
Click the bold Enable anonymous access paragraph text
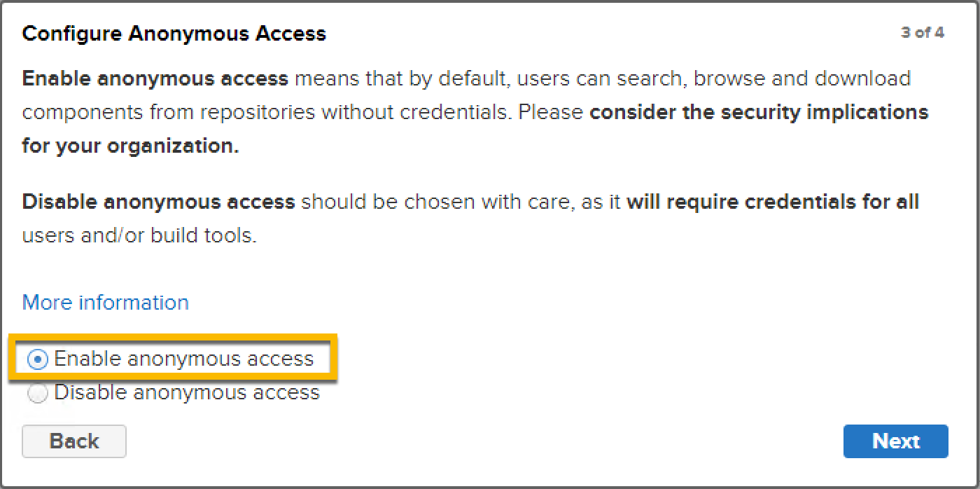pyautogui.click(x=155, y=78)
